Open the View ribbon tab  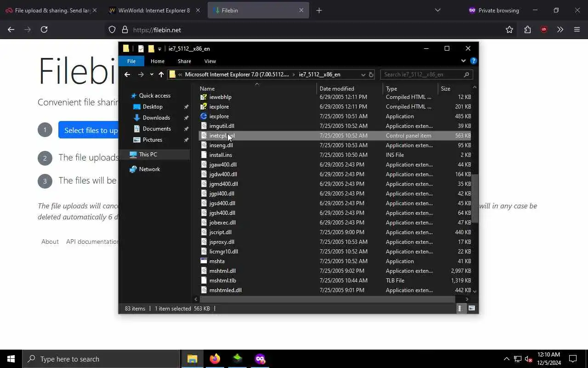[x=210, y=61]
